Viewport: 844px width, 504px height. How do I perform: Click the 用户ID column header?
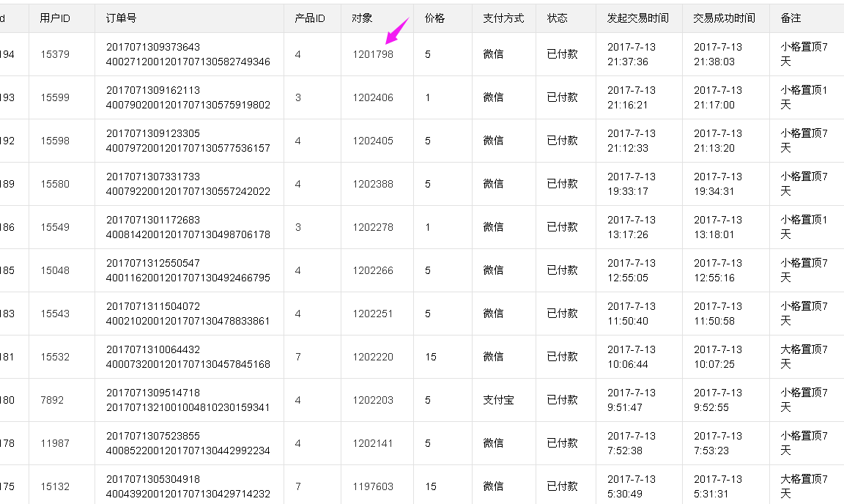[x=55, y=18]
